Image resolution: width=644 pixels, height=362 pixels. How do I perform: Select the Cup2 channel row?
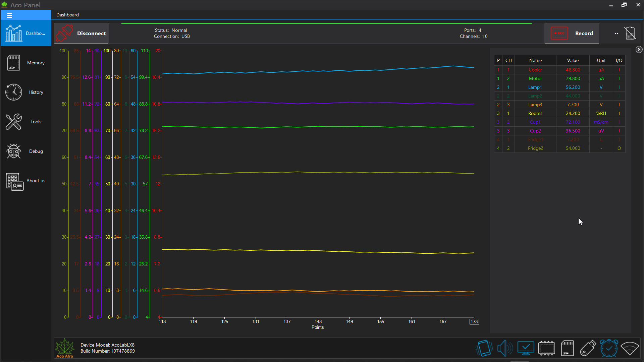(559, 131)
